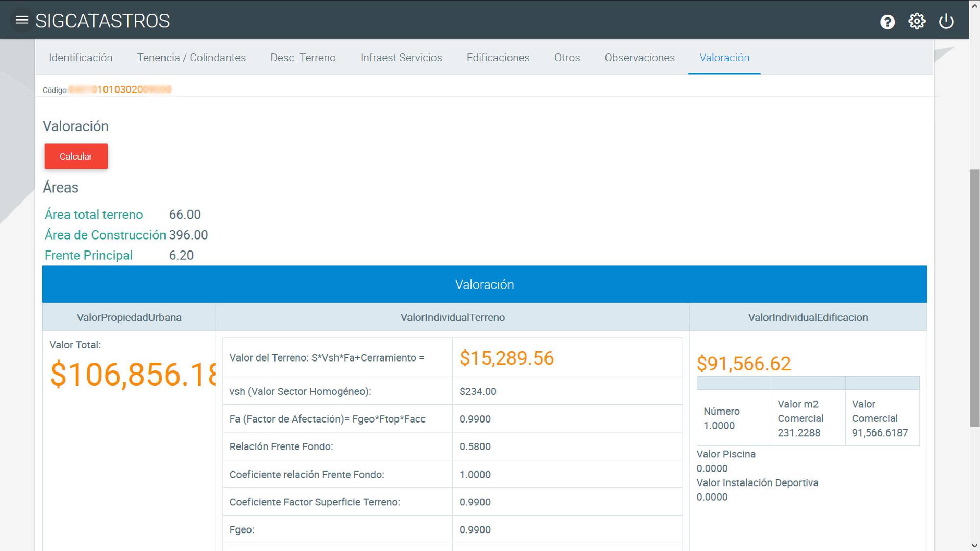This screenshot has width=980, height=551.
Task: Select the Fgeo label
Action: click(x=242, y=530)
